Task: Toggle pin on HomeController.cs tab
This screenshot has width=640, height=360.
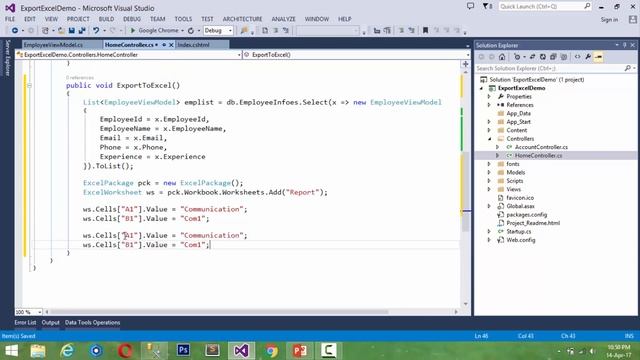Action: pos(164,44)
